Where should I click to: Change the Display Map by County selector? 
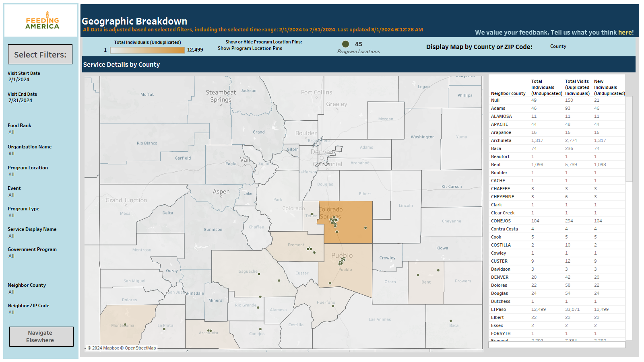558,46
